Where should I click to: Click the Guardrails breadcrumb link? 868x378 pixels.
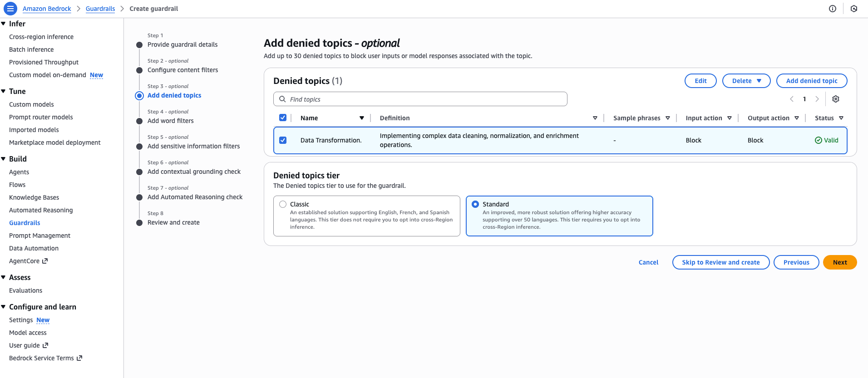pos(100,9)
